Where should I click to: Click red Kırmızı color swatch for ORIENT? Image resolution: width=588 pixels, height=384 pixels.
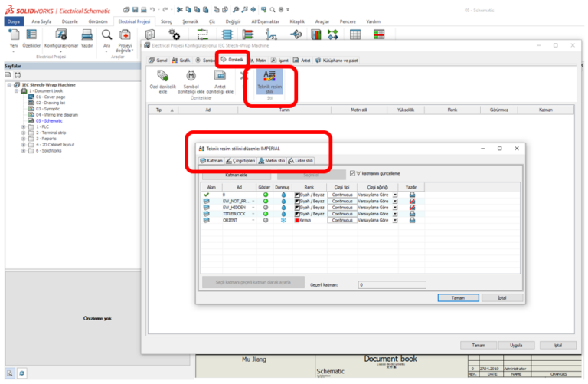297,220
